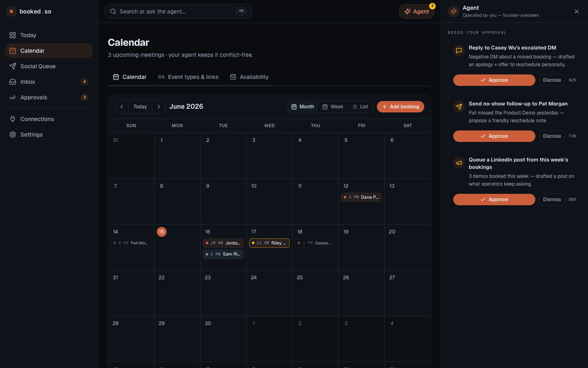The width and height of the screenshot is (588, 368).
Task: Toggle the Agent panel button
Action: coord(416,11)
